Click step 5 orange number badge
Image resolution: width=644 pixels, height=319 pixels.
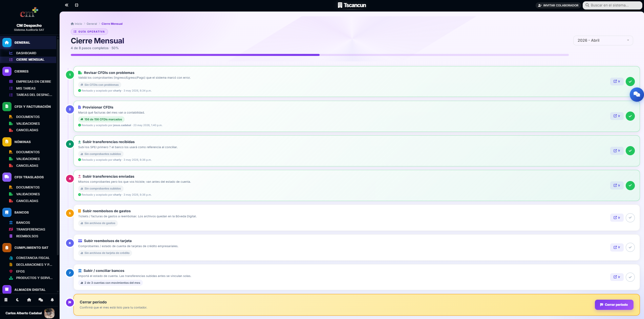(70, 213)
